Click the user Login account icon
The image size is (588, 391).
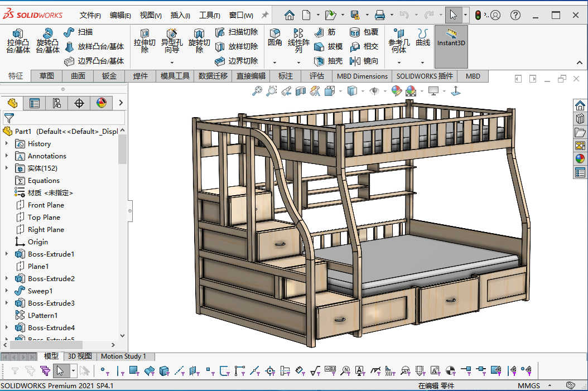[495, 15]
